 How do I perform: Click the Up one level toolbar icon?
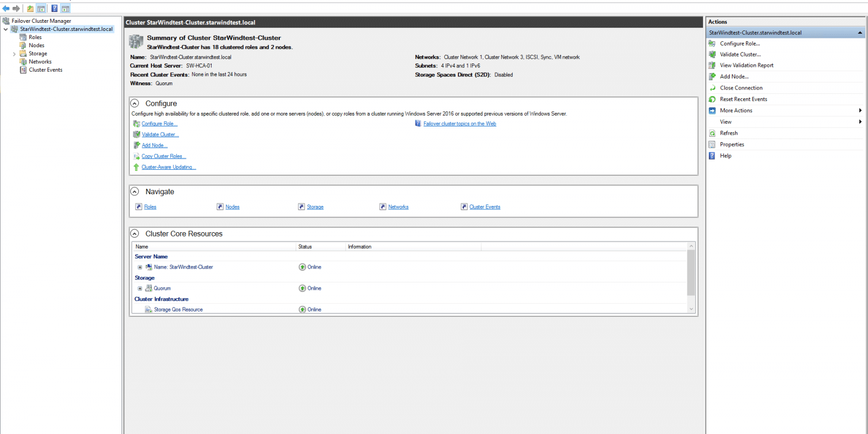tap(30, 8)
